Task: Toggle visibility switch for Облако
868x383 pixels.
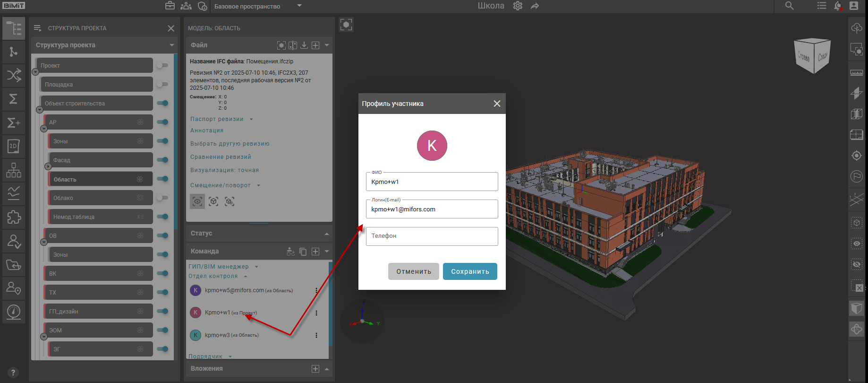Action: (162, 198)
